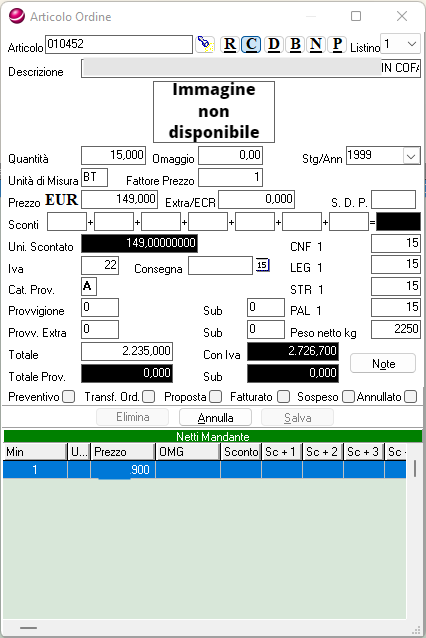
Task: Enable the Preventivo checkbox
Action: coord(69,396)
